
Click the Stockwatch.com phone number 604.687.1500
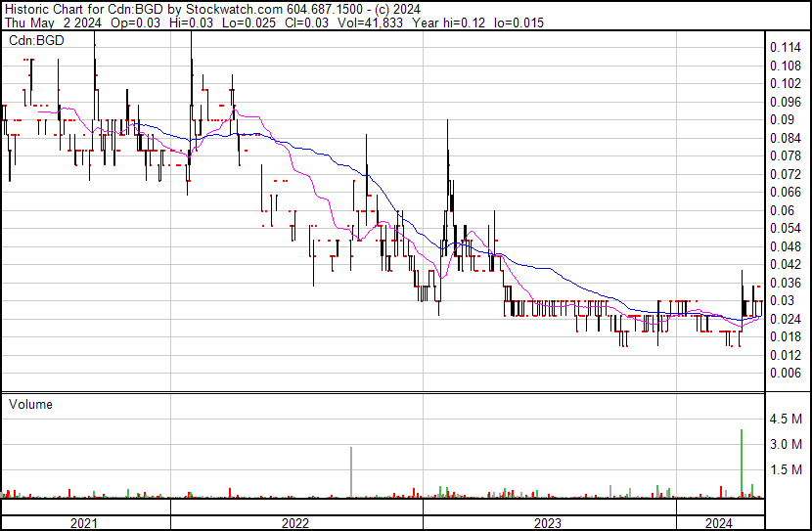click(x=325, y=9)
